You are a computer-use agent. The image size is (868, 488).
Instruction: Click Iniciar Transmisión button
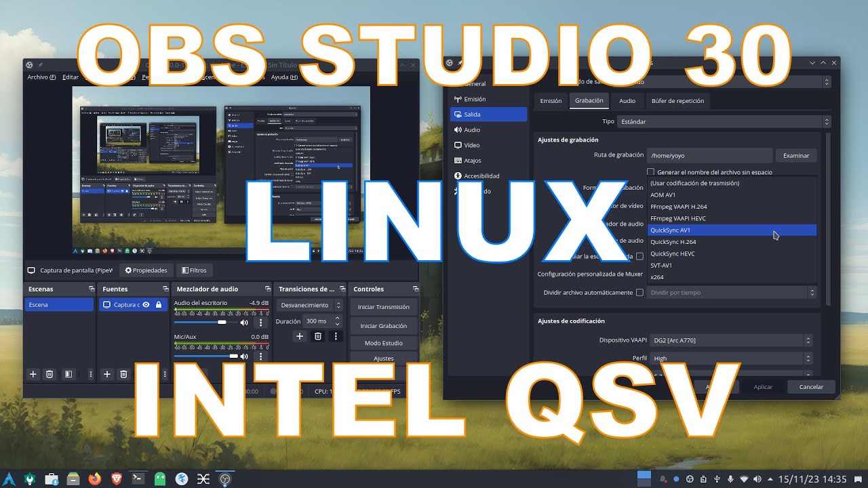tap(384, 307)
